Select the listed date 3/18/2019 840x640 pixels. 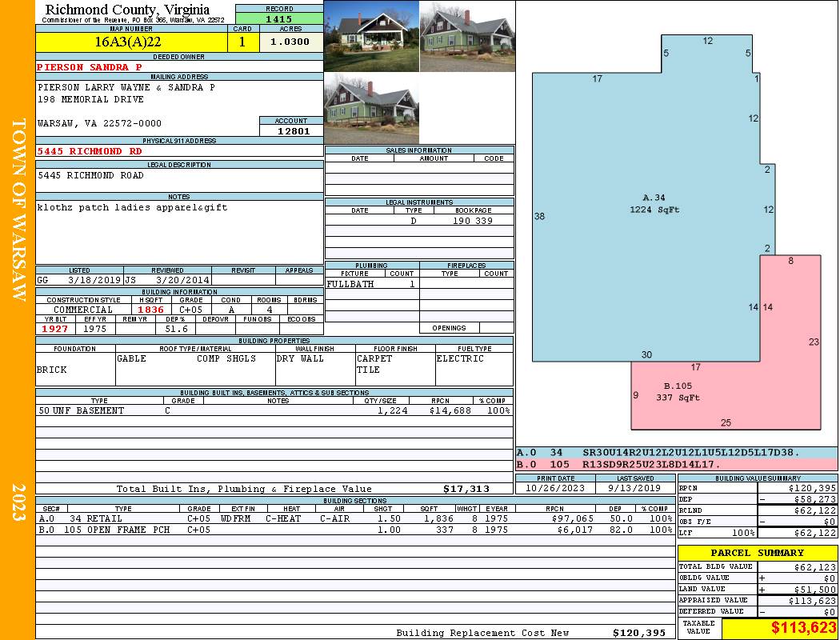pos(94,280)
